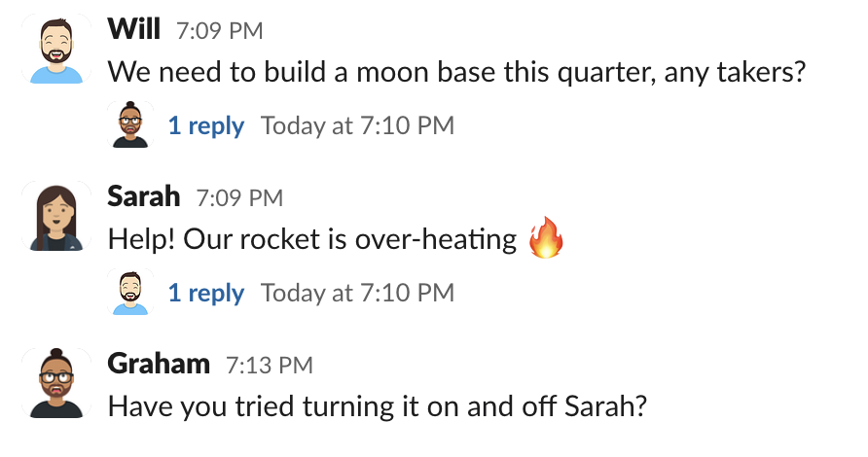Click Will's large profile avatar
Screen dimensions: 868x457
tap(55, 51)
